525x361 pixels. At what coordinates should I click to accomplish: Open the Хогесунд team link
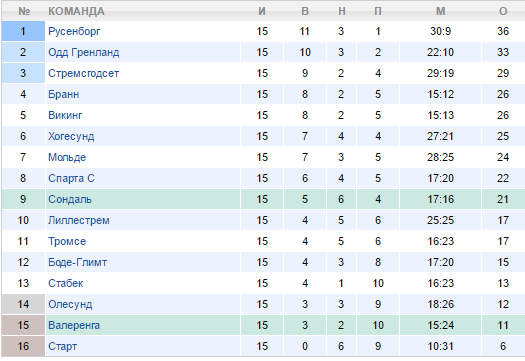71,136
